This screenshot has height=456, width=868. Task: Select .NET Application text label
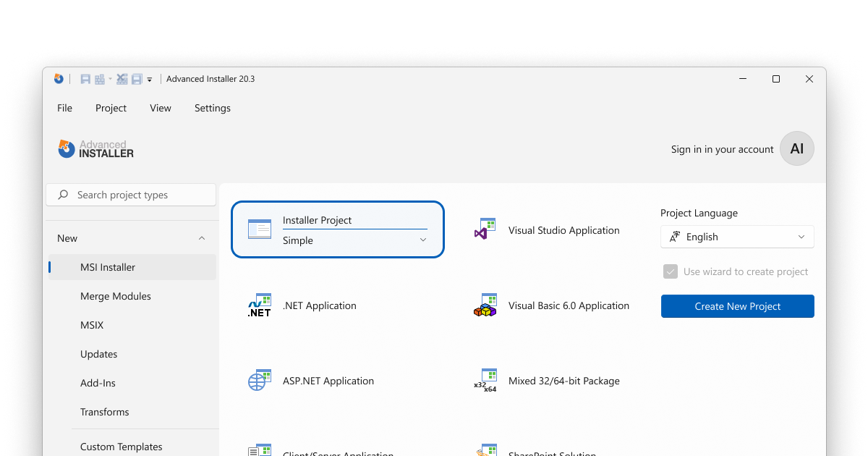coord(320,305)
